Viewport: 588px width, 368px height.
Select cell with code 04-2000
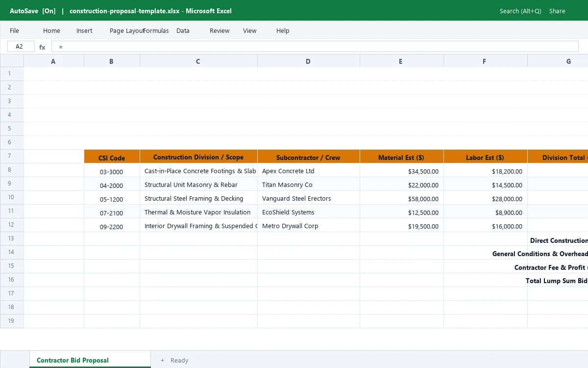[x=112, y=184]
